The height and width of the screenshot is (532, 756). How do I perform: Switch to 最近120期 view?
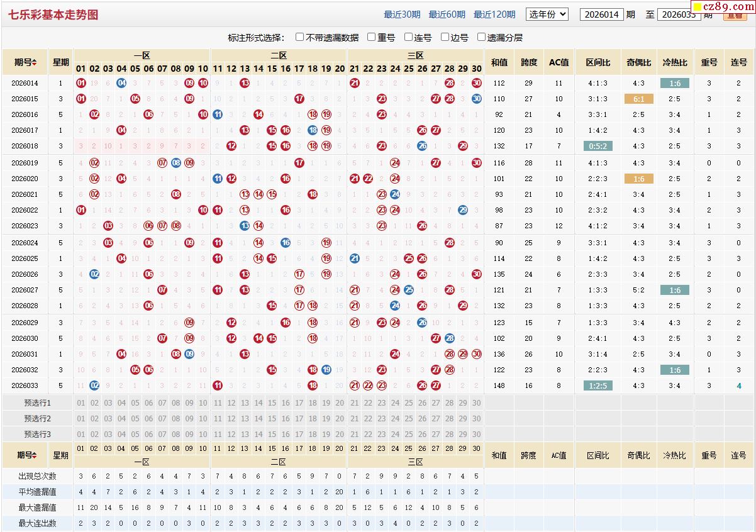point(494,14)
